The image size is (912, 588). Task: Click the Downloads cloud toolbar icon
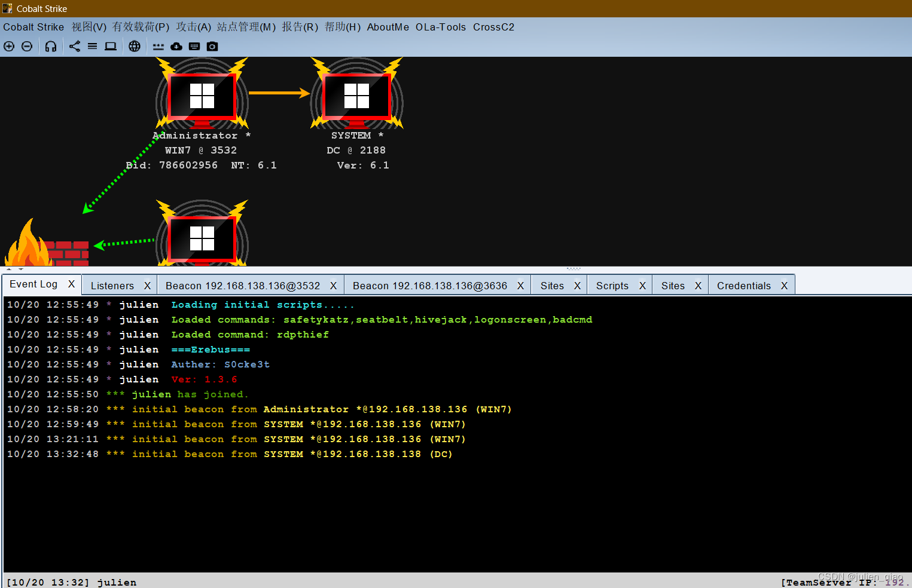pyautogui.click(x=176, y=46)
